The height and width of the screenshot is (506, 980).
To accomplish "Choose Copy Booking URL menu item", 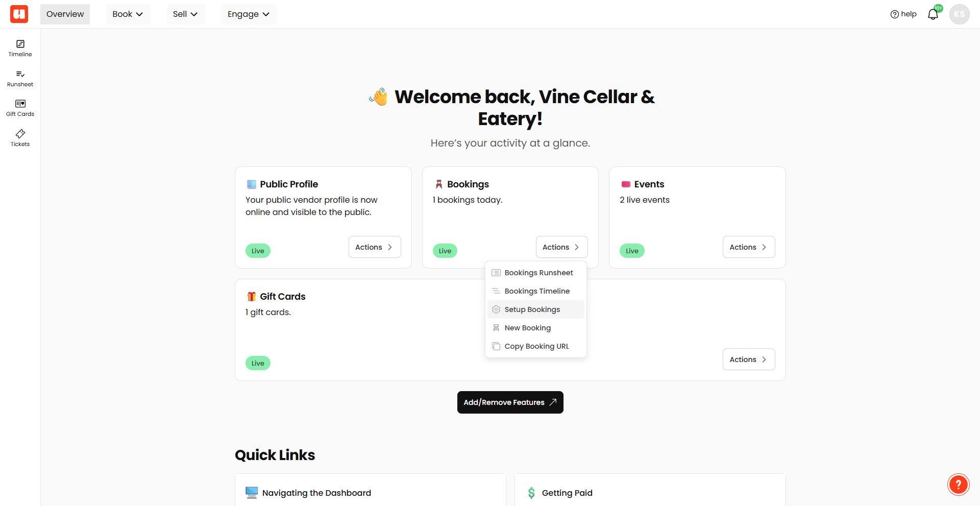I will pos(535,346).
